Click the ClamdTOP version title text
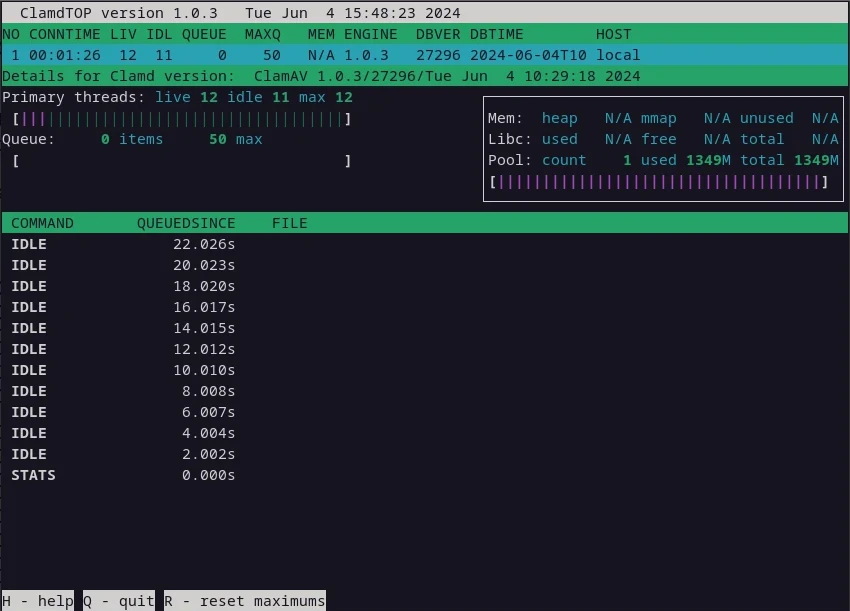 tap(118, 11)
